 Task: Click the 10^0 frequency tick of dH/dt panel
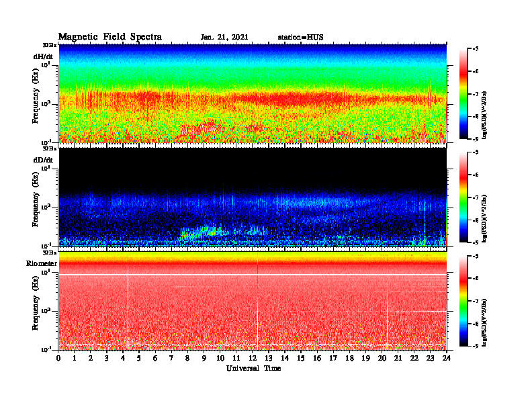click(x=46, y=103)
